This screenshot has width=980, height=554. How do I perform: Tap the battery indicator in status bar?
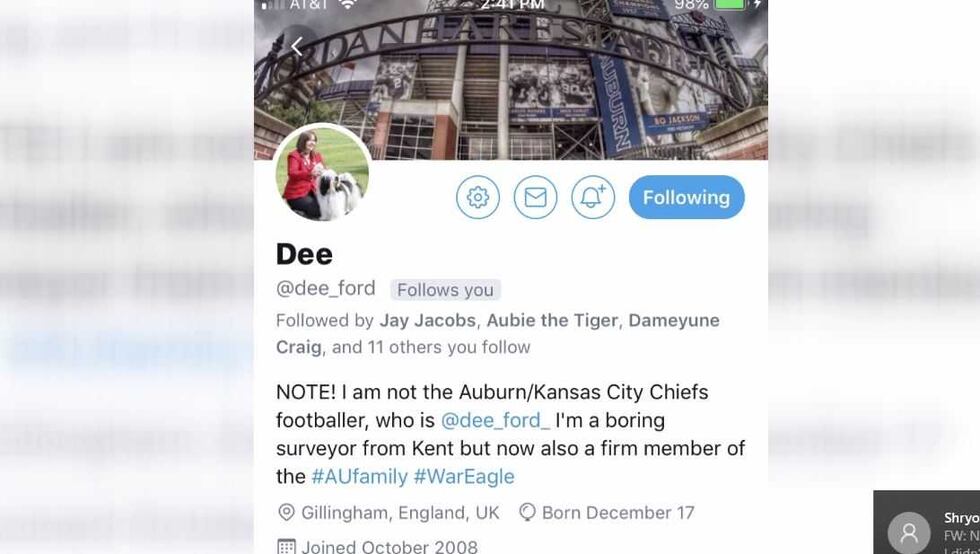730,5
